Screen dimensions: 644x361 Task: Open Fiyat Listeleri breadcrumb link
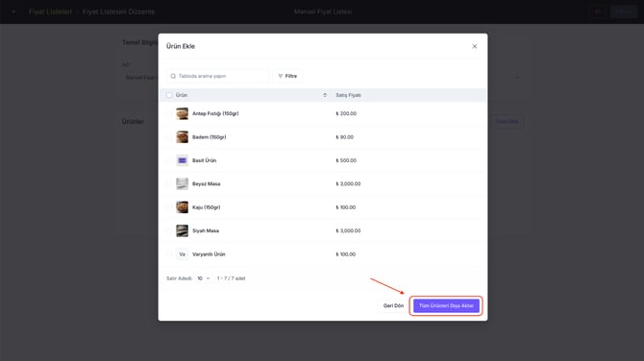click(50, 12)
